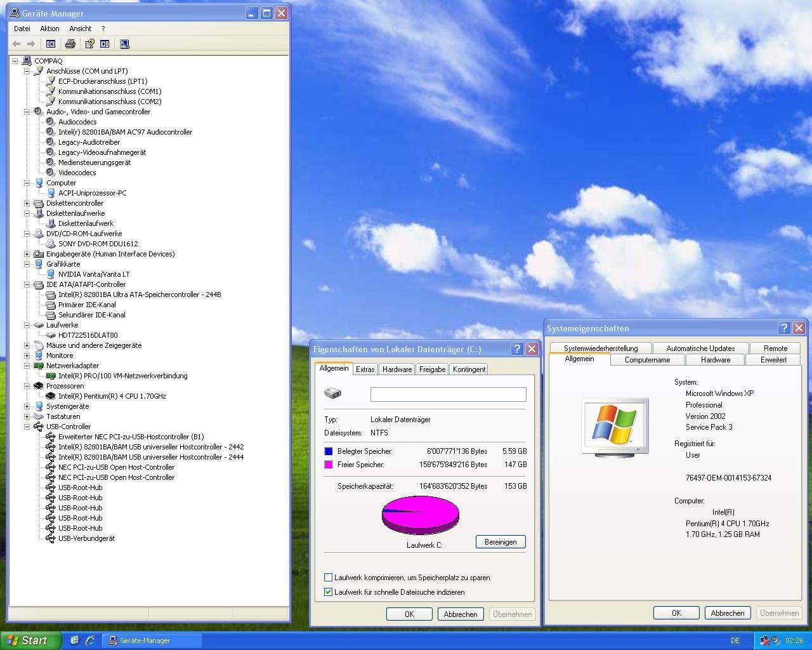Click the Intel PRO/100 VM network adapter icon
This screenshot has height=650, width=812.
point(51,376)
